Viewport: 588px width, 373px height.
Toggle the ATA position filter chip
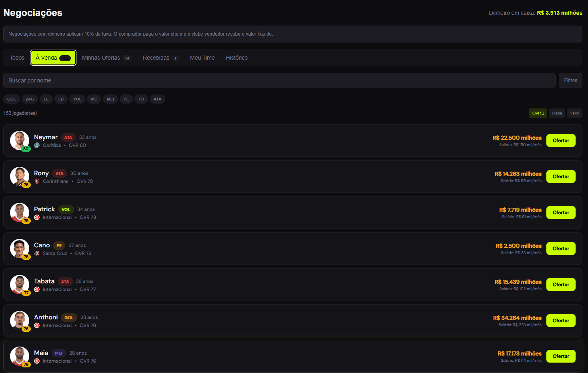coord(158,99)
